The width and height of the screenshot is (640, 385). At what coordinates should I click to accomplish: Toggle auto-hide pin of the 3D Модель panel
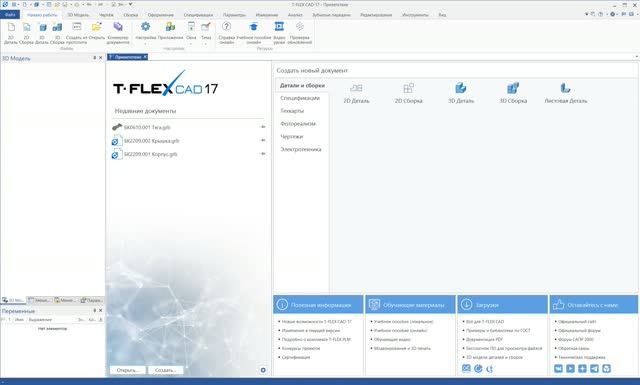pos(95,58)
